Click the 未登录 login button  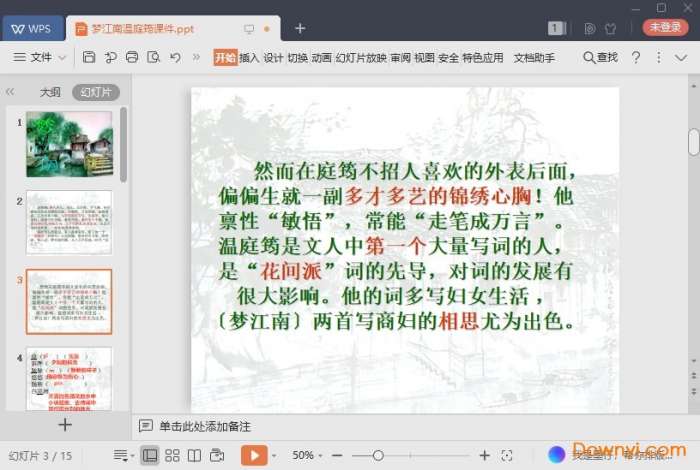pos(665,28)
